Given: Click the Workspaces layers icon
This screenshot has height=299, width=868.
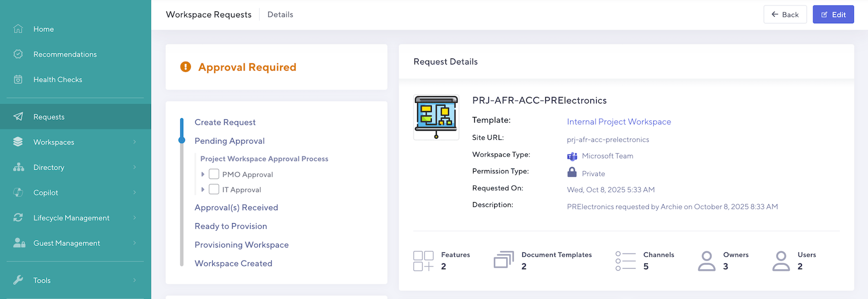Looking at the screenshot, I should (x=18, y=142).
